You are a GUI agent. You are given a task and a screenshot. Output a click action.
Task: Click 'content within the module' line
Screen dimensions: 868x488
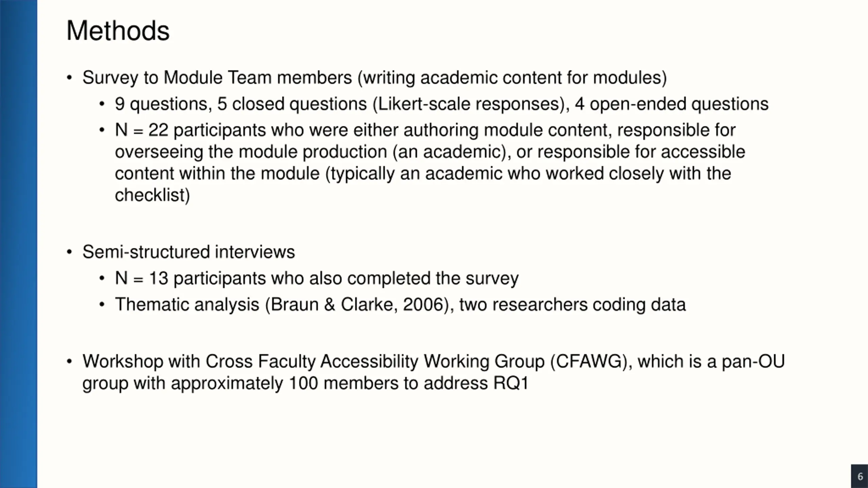[423, 174]
